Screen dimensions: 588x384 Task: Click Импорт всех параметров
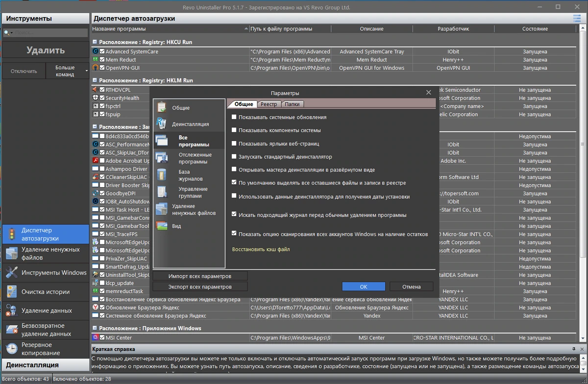[200, 276]
